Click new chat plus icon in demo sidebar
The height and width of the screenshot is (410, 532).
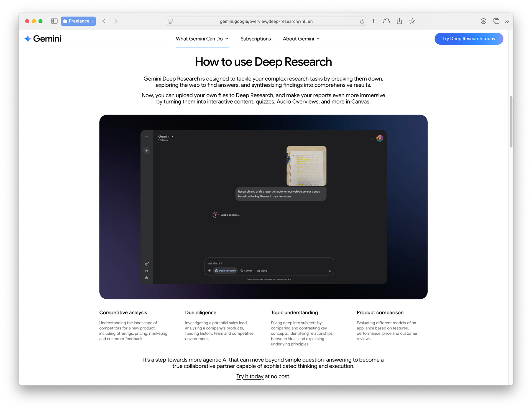point(147,151)
